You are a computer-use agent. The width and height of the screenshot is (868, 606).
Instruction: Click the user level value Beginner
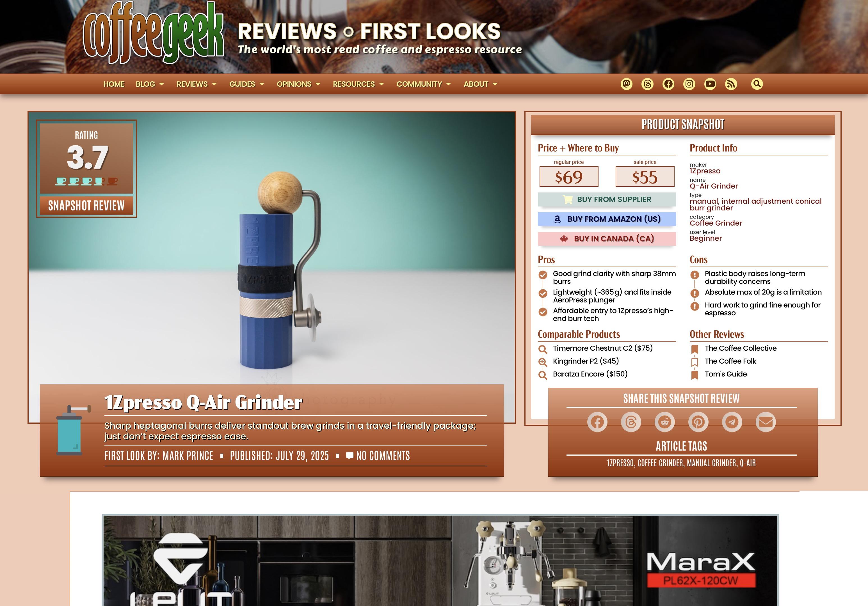pyautogui.click(x=705, y=238)
